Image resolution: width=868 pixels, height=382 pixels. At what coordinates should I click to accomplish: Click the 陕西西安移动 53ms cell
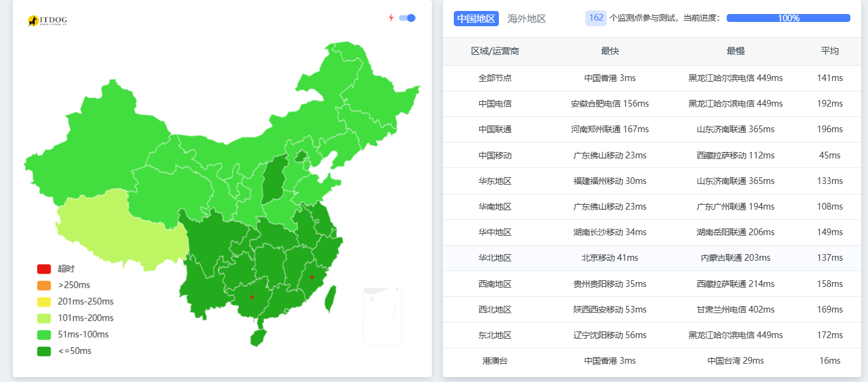(610, 309)
